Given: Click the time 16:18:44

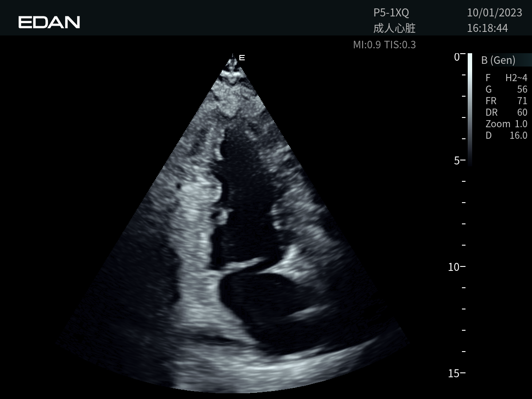Looking at the screenshot, I should [487, 28].
